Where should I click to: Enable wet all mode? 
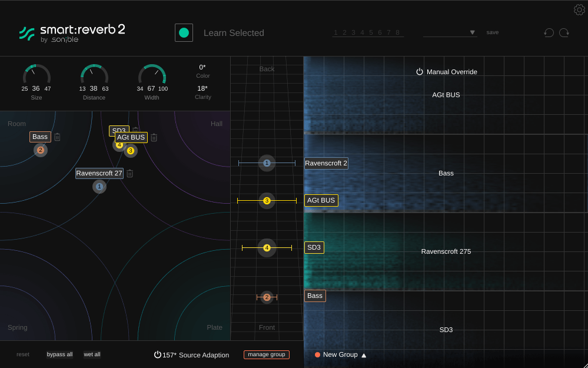click(92, 354)
